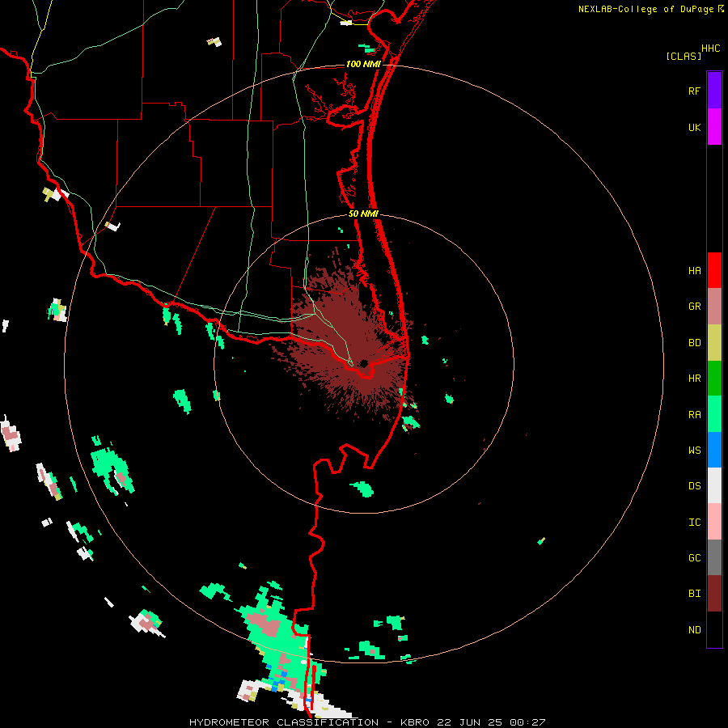Click the 'BI' legend label
This screenshot has width=728, height=728.
tap(694, 594)
